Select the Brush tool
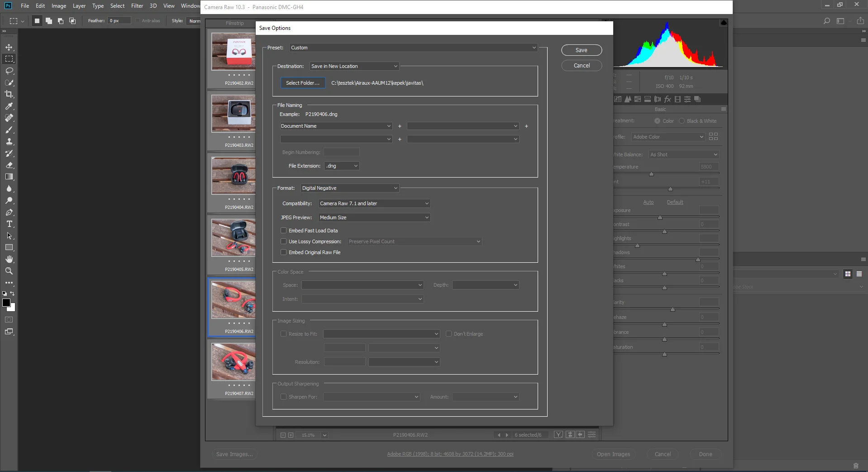Screen dimensions: 868x472 [x=9, y=130]
